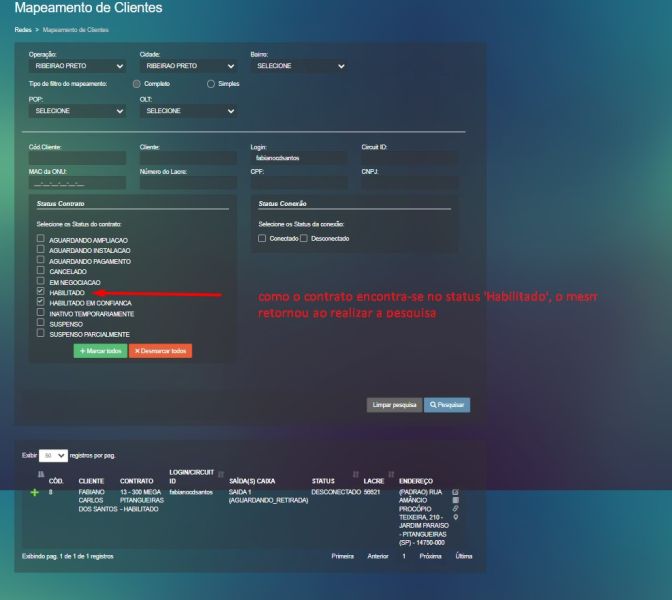Click the grid icon beside the address

pos(456,500)
